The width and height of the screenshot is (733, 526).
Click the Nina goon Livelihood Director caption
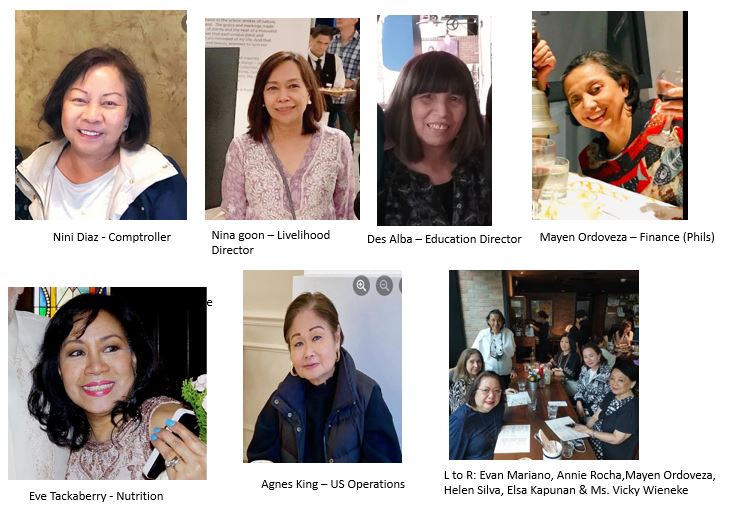271,242
